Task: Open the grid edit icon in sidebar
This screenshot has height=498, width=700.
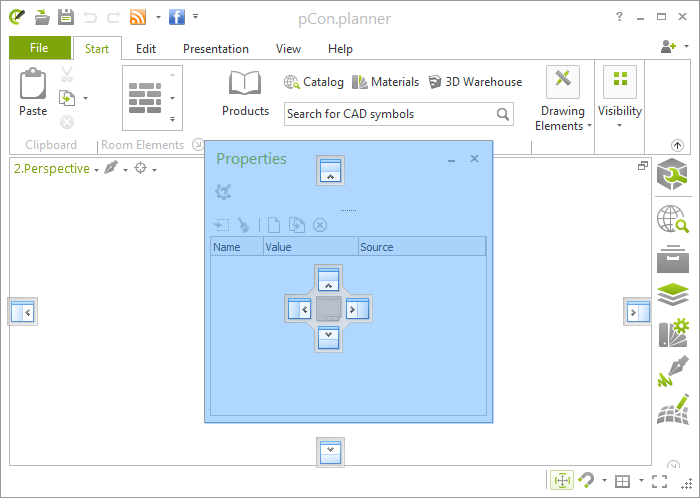Action: (673, 409)
